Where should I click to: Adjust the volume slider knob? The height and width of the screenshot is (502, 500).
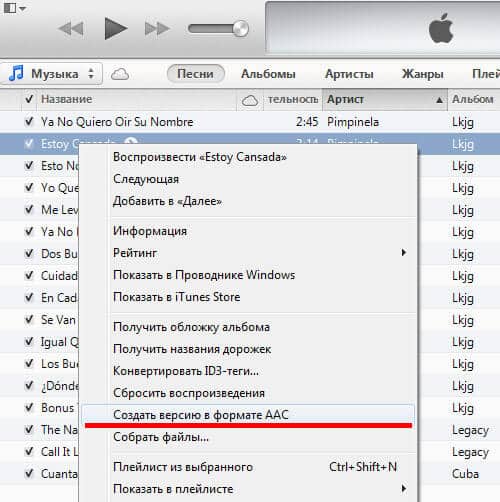coord(241,29)
